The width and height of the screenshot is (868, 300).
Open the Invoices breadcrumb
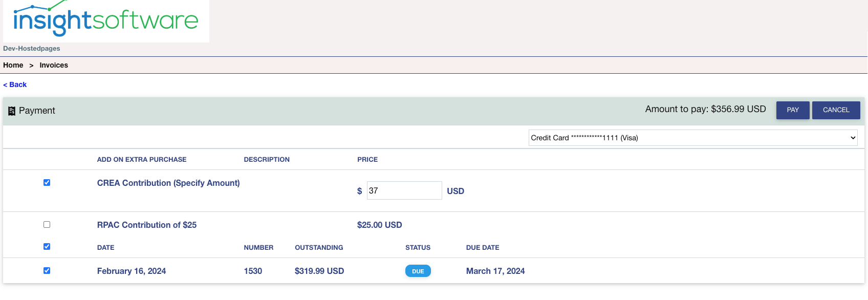pos(54,65)
